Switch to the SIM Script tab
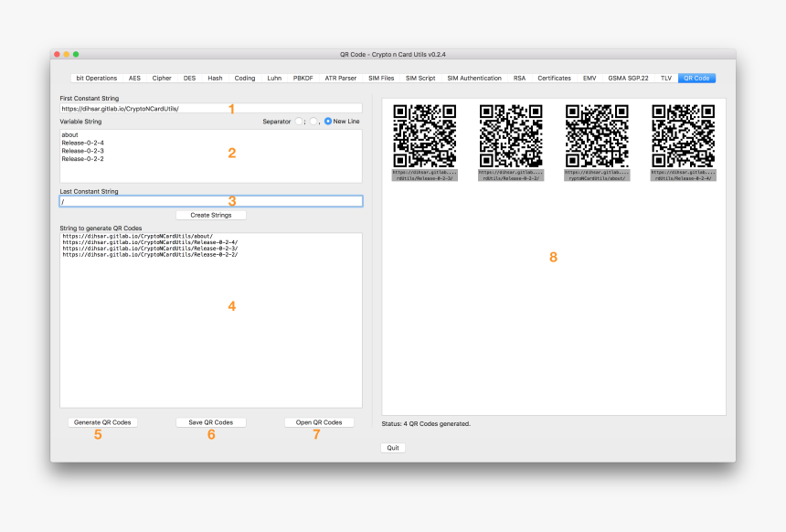 coord(420,79)
